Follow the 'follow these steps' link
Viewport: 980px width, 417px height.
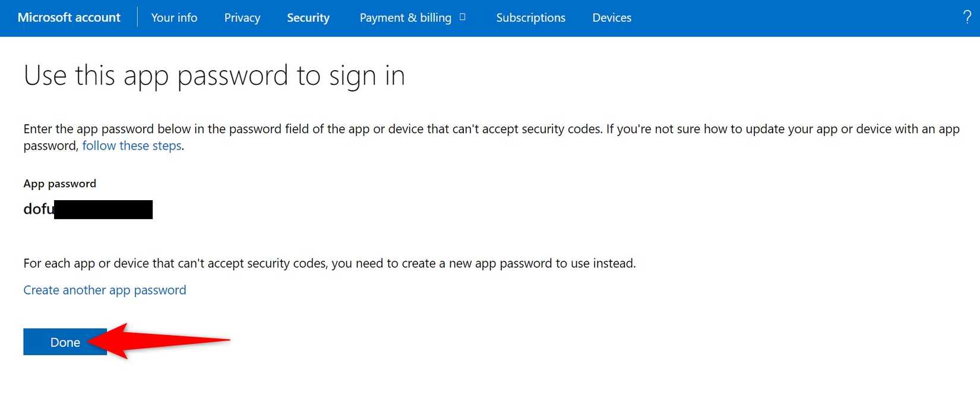point(132,146)
